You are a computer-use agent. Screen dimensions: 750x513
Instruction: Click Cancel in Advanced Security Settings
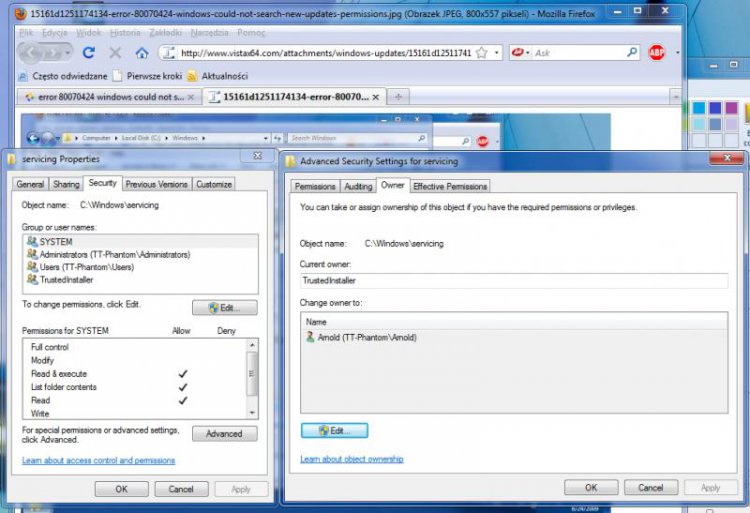pyautogui.click(x=651, y=488)
